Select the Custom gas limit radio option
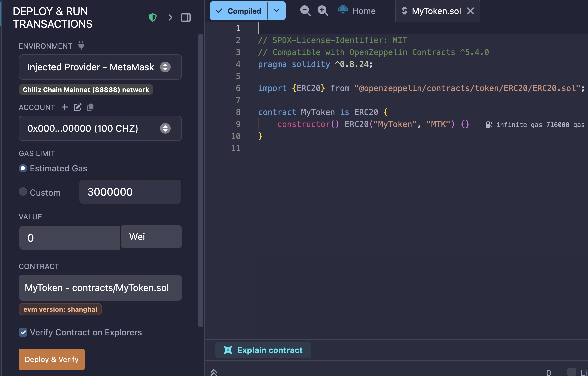 pyautogui.click(x=23, y=192)
